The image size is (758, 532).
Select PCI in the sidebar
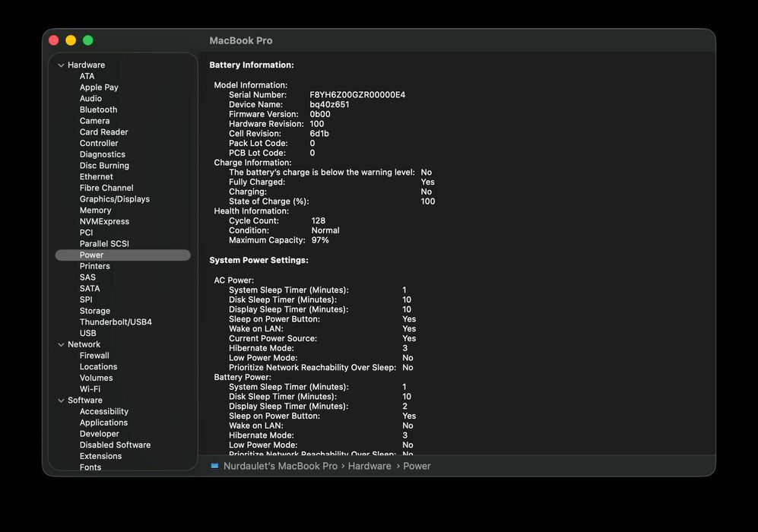point(86,233)
